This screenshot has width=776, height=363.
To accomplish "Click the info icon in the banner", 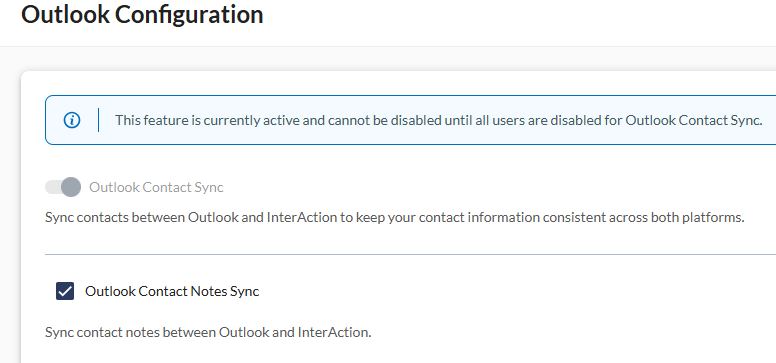I will [72, 120].
